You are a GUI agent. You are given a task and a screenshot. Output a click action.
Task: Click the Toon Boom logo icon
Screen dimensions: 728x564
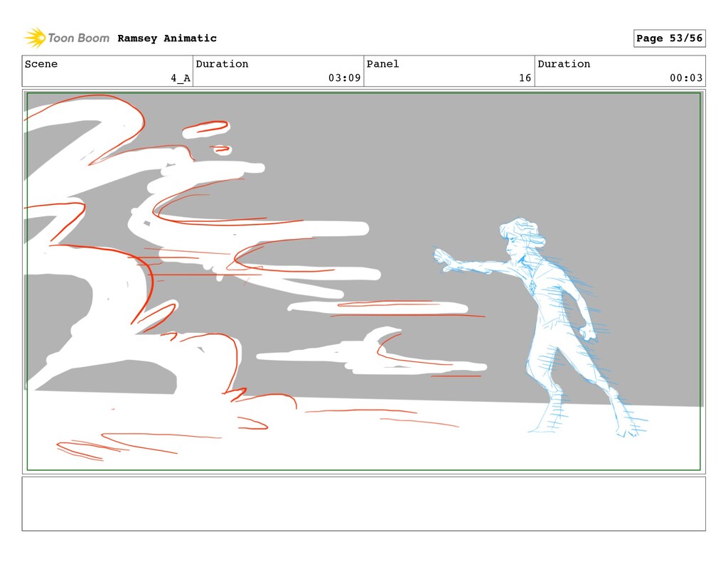click(x=35, y=38)
